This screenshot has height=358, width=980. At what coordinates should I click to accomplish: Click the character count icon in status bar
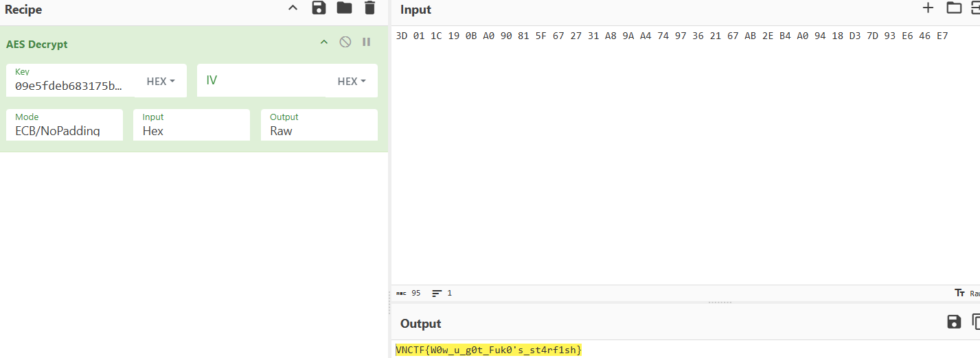click(x=401, y=293)
